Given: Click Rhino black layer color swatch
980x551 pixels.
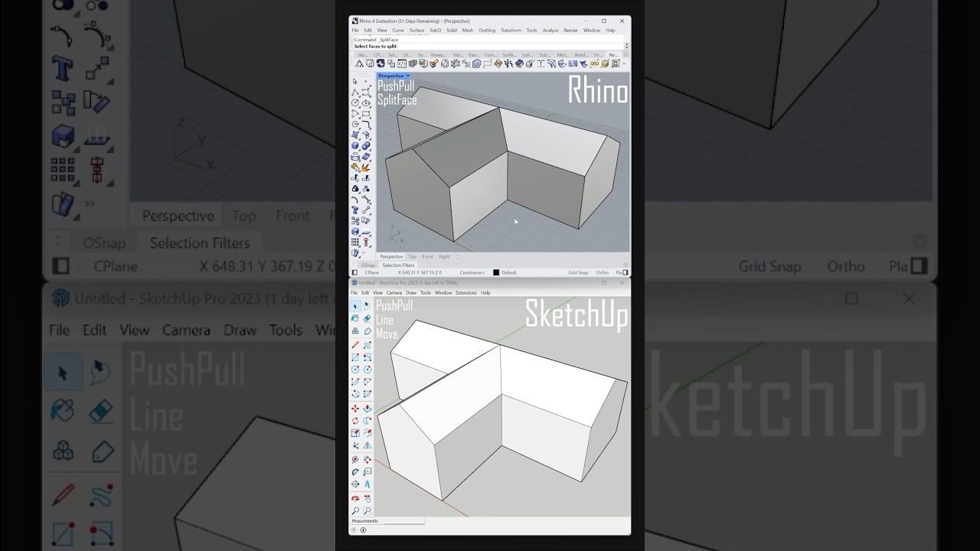Looking at the screenshot, I should pos(496,272).
